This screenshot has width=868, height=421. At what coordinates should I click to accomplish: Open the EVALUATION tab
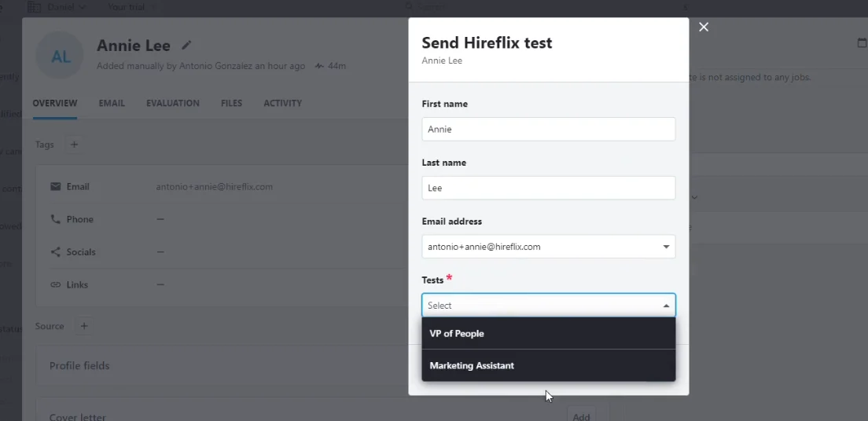pyautogui.click(x=173, y=104)
